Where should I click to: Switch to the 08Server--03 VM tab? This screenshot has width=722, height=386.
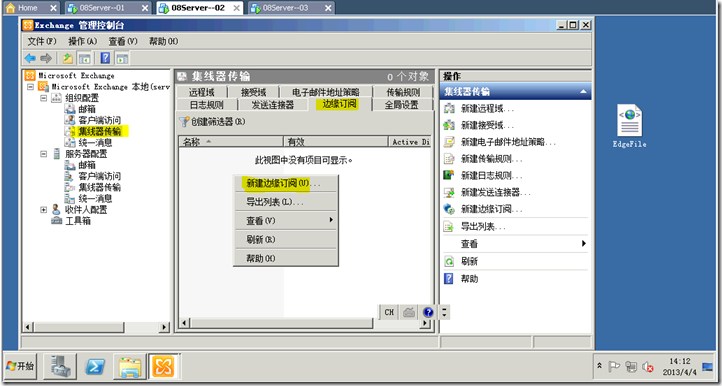coord(291,8)
